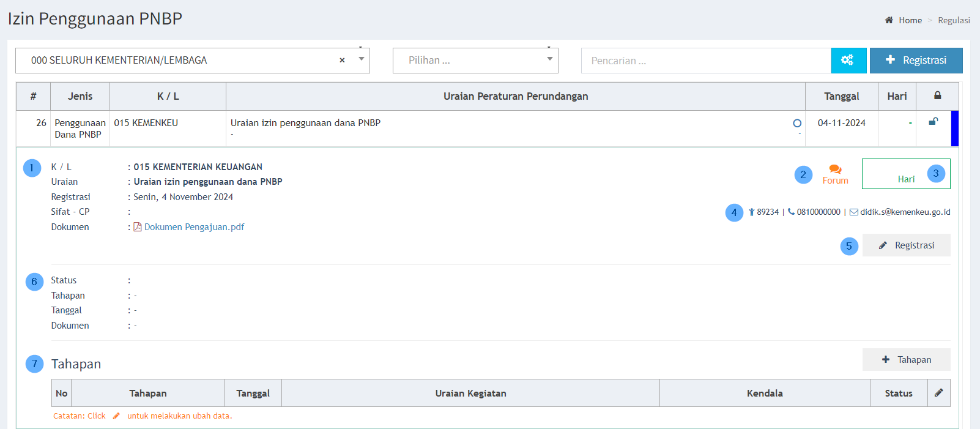Click the pencil icon in Tahapan table header
The width and height of the screenshot is (980, 429).
point(938,393)
